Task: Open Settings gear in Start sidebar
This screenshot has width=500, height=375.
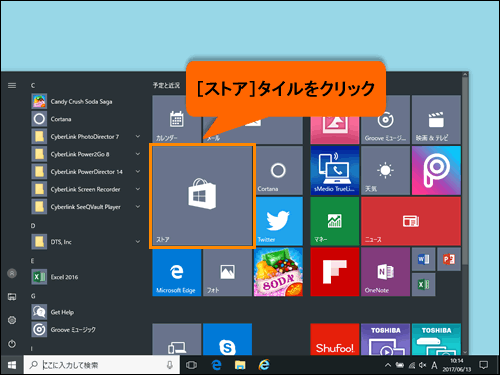Action: coord(12,320)
